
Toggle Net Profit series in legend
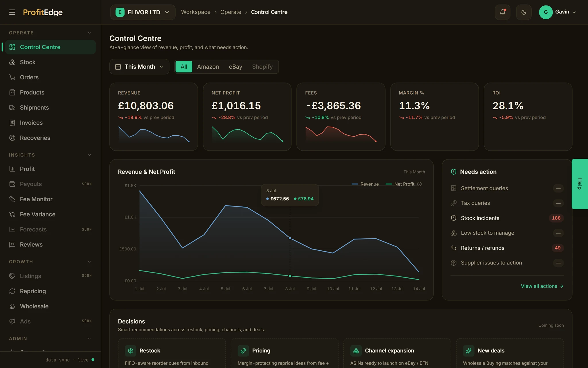400,184
